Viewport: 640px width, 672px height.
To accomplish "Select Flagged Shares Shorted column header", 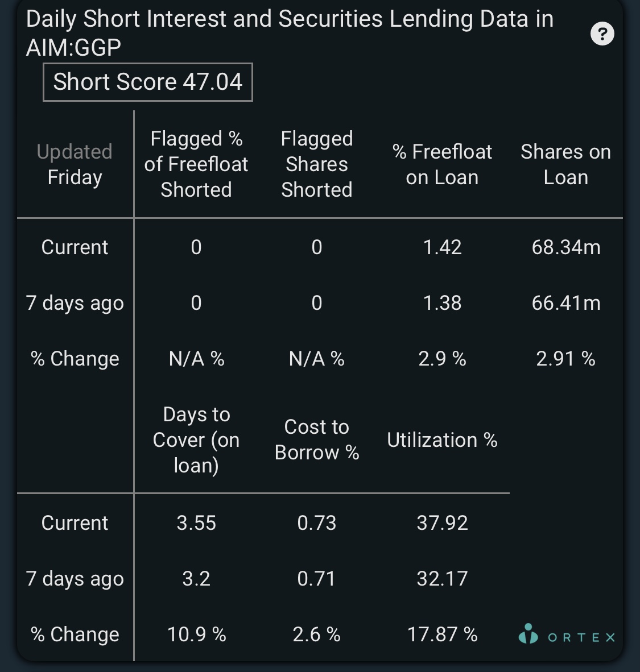I will tap(316, 164).
